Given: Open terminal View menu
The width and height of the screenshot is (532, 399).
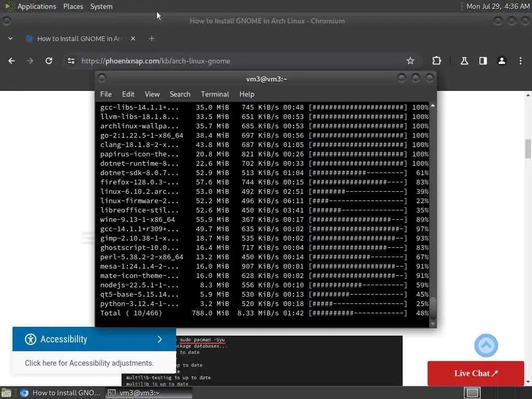Looking at the screenshot, I should pos(152,95).
